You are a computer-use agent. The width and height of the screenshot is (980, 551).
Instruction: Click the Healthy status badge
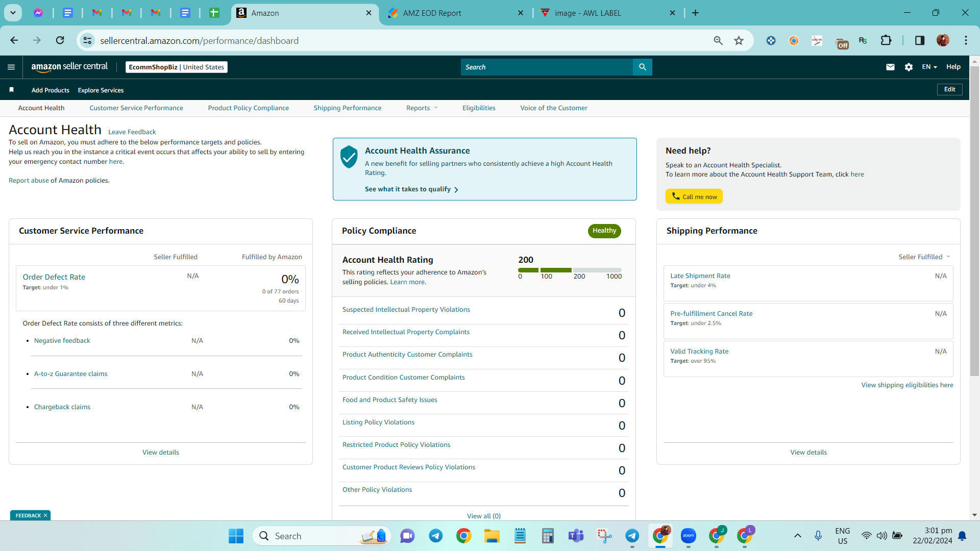[x=604, y=231]
